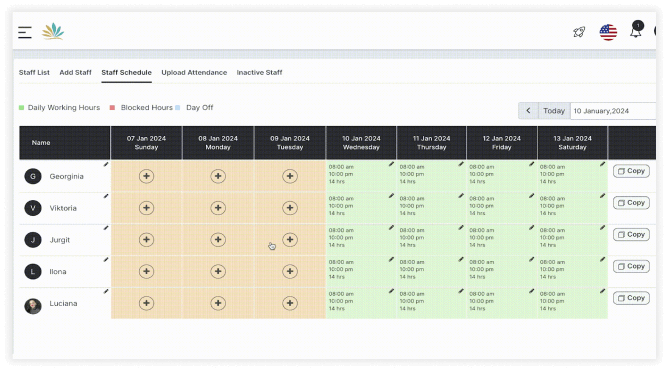Click Viktoria's V avatar
The width and height of the screenshot is (668, 371).
coord(33,208)
